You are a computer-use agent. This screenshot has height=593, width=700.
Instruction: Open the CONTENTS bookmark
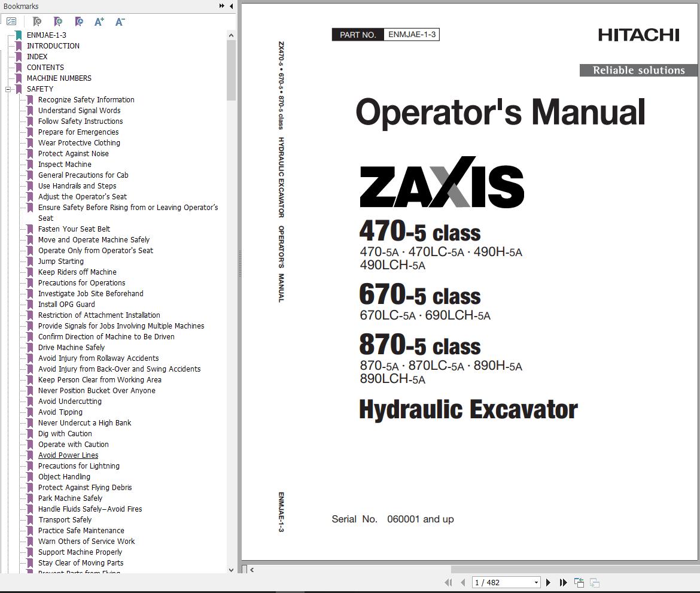click(x=45, y=68)
